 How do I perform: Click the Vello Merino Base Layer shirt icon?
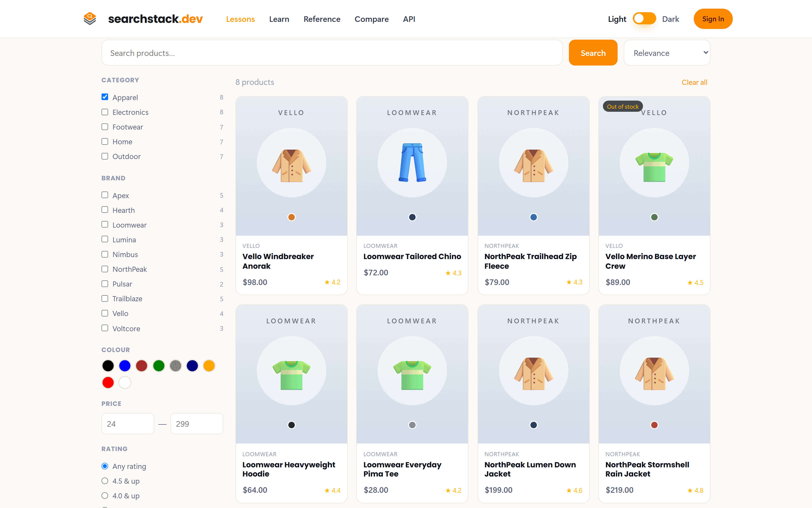(654, 167)
